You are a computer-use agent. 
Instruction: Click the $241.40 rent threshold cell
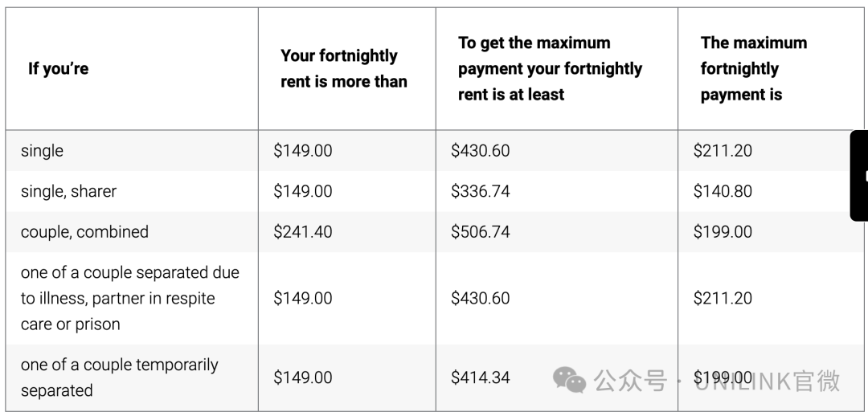pos(303,232)
